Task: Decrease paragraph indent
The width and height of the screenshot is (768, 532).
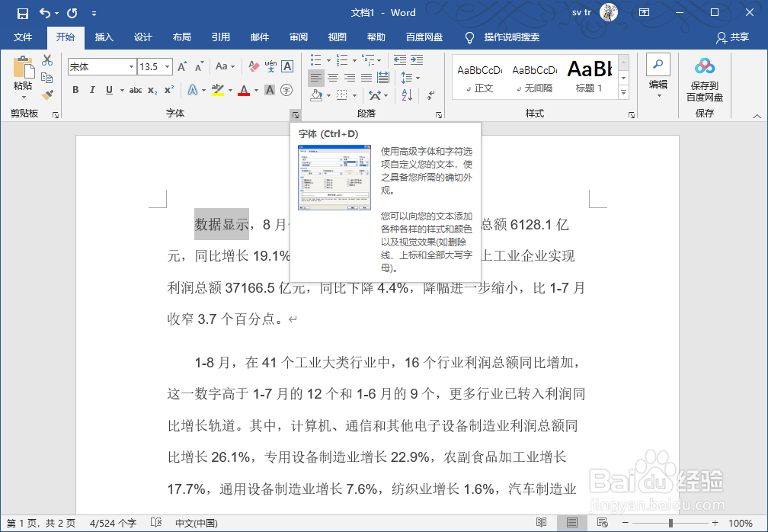Action: (400, 60)
